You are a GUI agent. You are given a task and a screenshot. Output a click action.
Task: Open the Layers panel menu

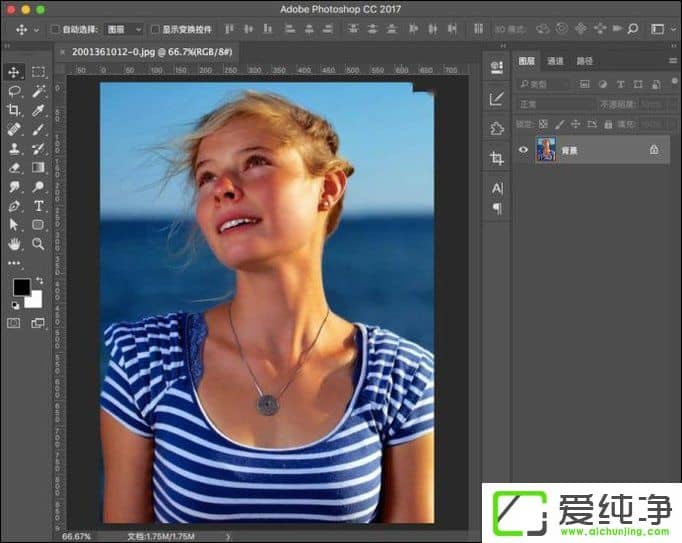[x=672, y=61]
